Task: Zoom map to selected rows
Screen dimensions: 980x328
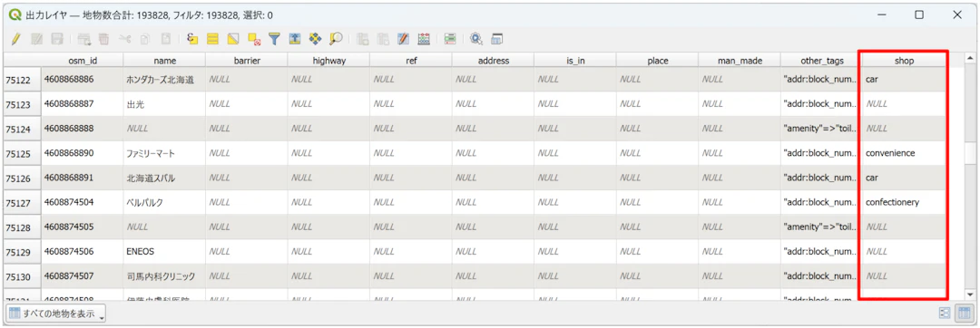Action: (337, 39)
